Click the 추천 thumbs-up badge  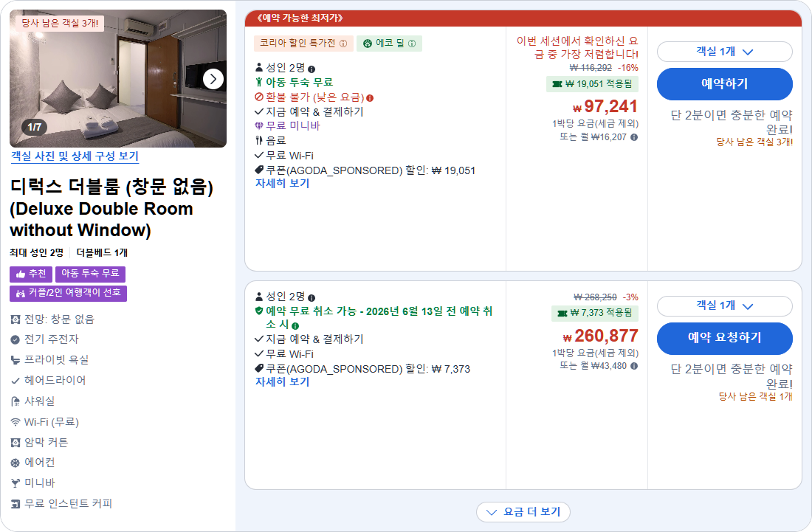pyautogui.click(x=31, y=274)
